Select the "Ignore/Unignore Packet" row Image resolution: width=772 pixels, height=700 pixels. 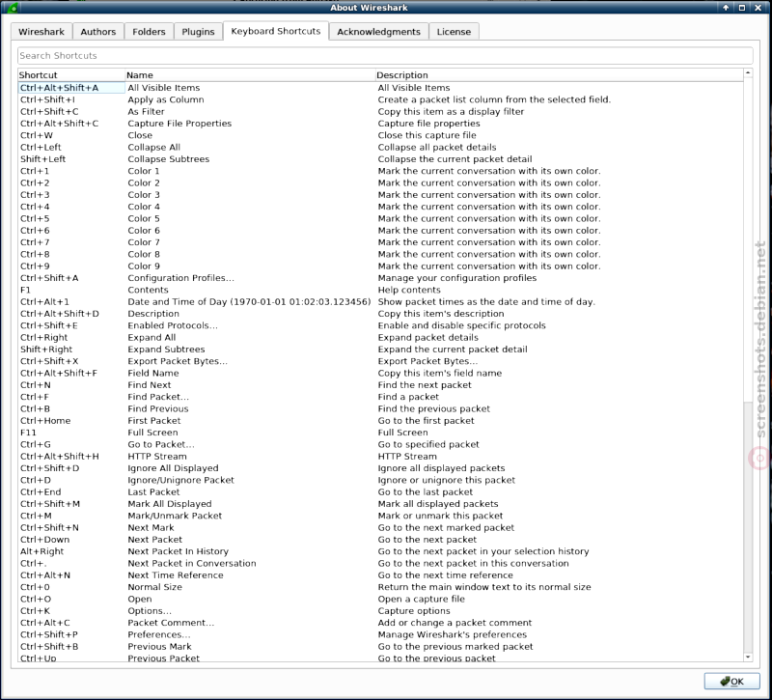click(380, 480)
